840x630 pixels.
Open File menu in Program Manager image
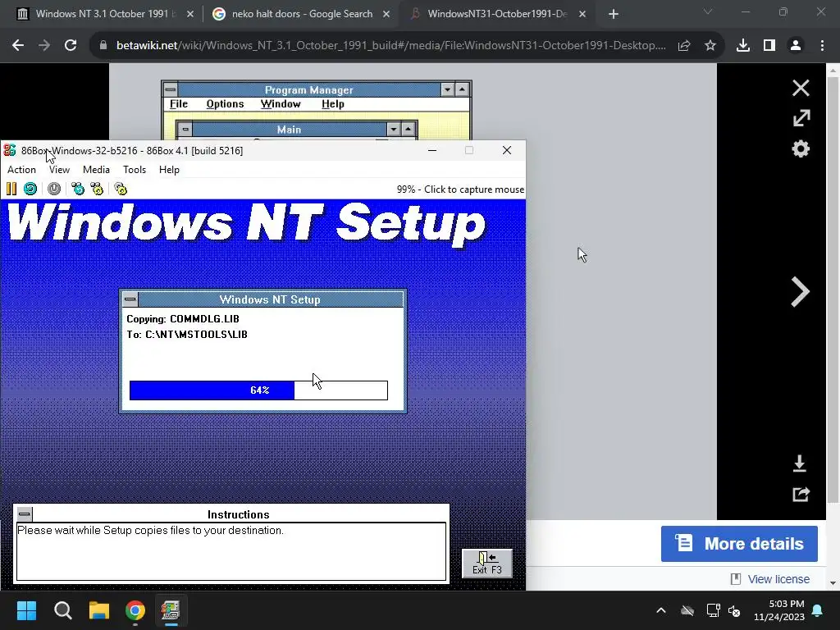pyautogui.click(x=178, y=104)
